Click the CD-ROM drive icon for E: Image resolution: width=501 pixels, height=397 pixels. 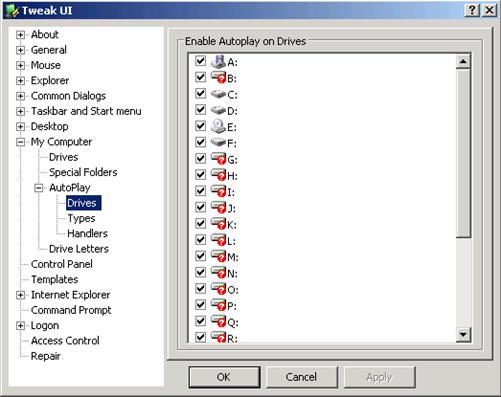point(218,127)
